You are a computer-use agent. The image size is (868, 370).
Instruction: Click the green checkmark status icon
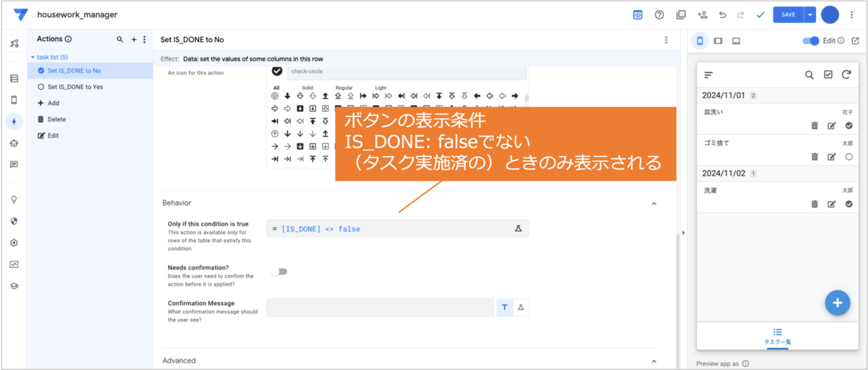760,14
